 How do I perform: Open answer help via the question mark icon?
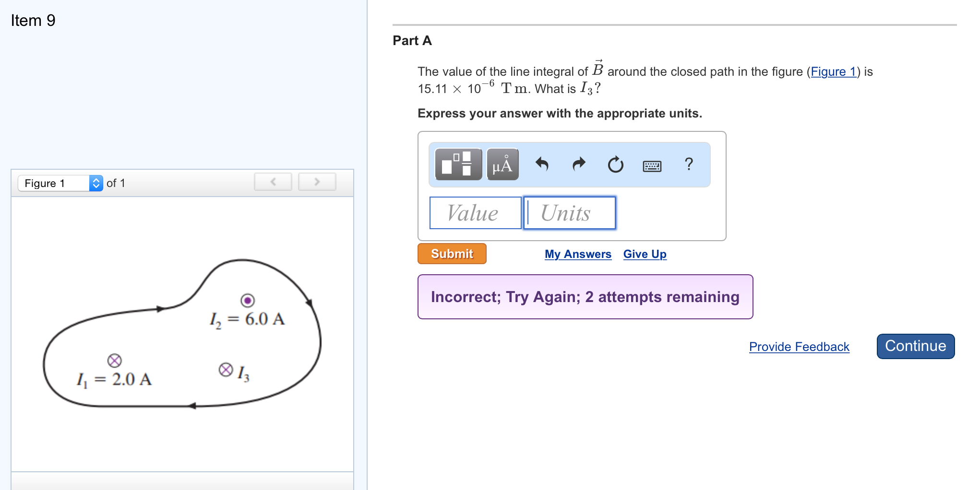tap(689, 164)
